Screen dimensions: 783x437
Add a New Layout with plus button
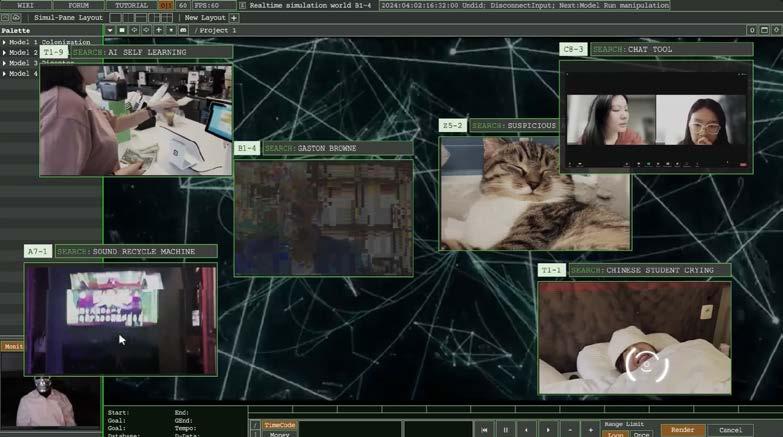click(x=234, y=18)
